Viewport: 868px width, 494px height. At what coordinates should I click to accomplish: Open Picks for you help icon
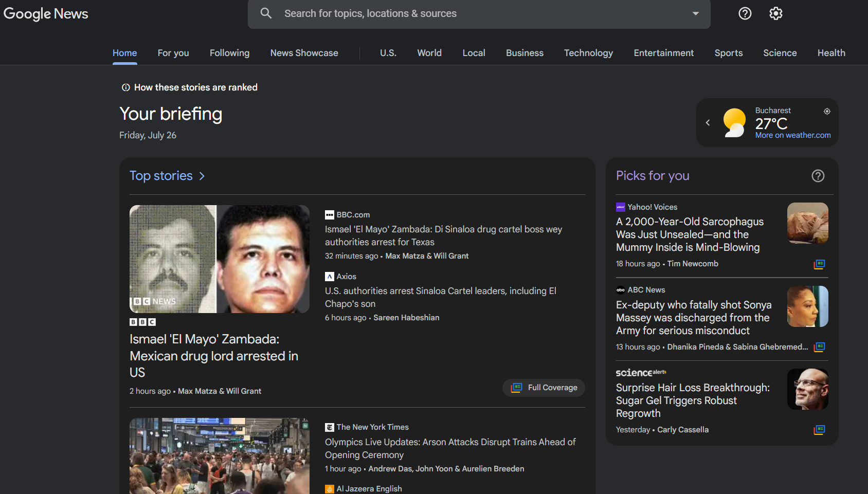click(818, 176)
